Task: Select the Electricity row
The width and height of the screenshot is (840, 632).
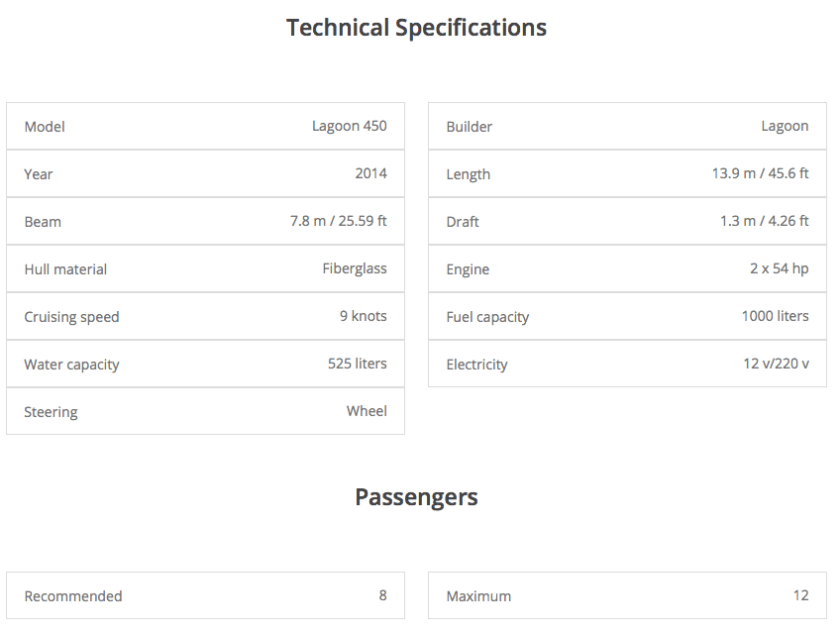Action: (x=627, y=365)
